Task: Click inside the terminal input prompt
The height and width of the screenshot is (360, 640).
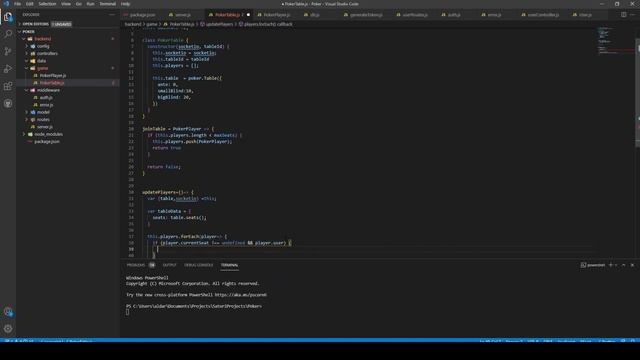Action: pyautogui.click(x=127, y=312)
